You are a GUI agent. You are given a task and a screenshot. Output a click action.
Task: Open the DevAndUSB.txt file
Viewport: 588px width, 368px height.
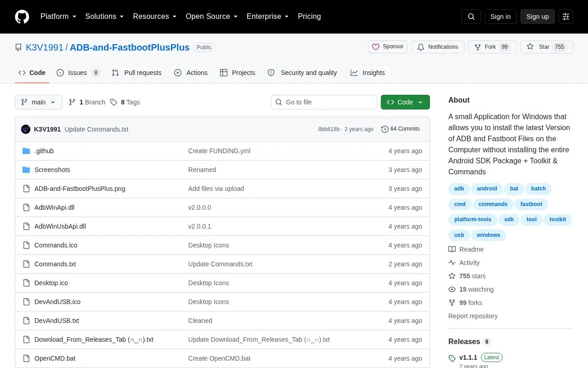[x=57, y=321]
